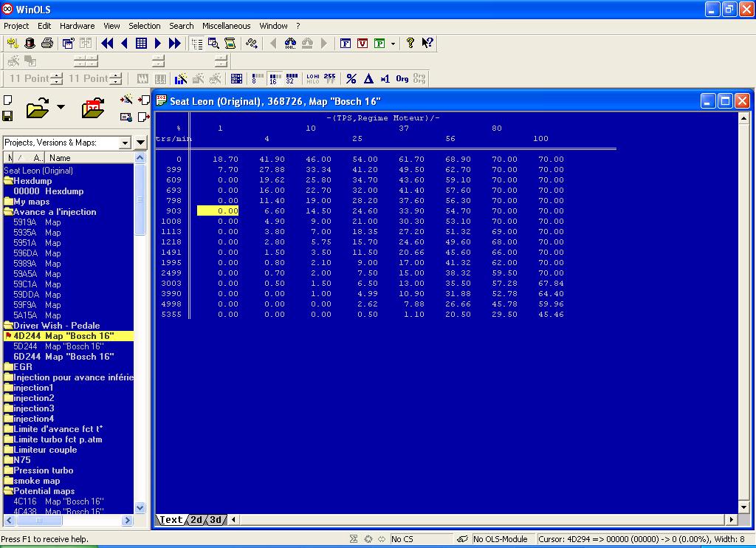Click the cascading windows toolbar icon
Viewport: 756px width, 548px height.
pos(68,44)
